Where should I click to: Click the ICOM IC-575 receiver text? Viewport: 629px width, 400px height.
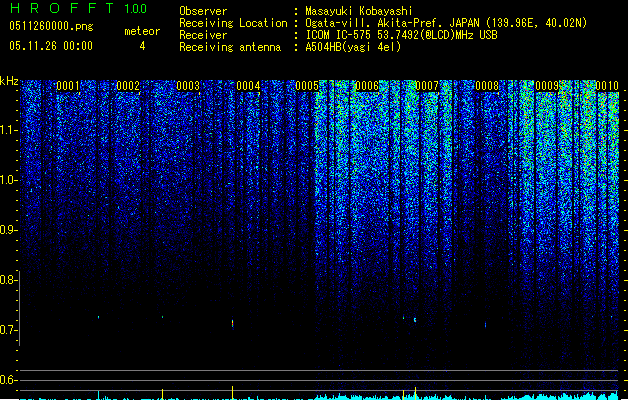pyautogui.click(x=402, y=35)
